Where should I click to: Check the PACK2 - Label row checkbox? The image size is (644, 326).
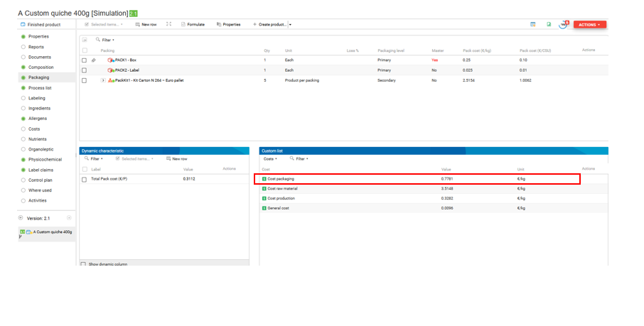coord(84,70)
